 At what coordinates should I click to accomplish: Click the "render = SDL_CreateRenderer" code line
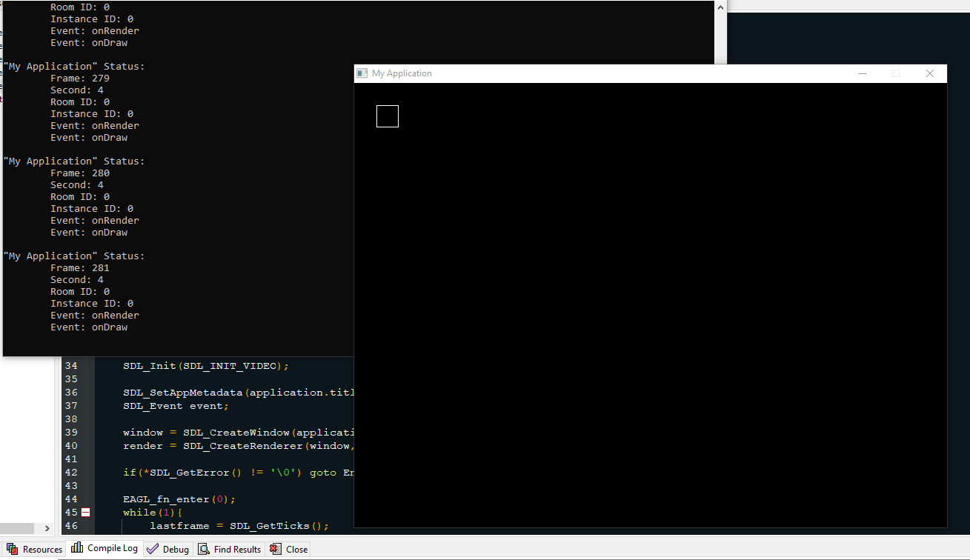(239, 446)
